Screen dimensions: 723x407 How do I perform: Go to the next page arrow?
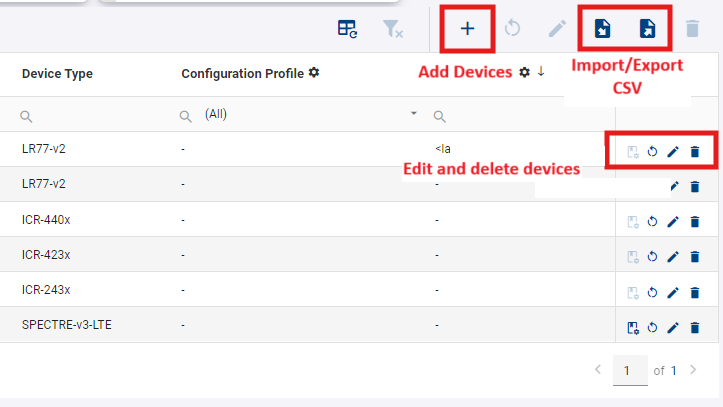point(693,370)
